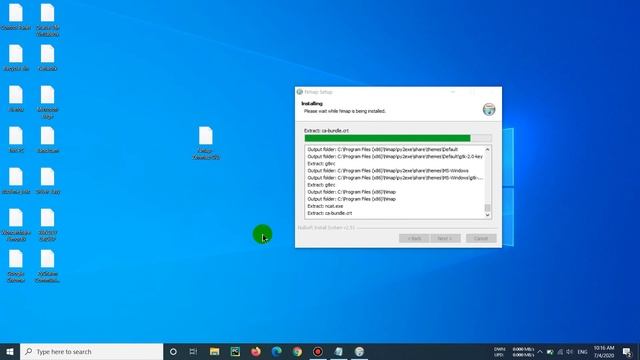
Task: Select the Control Panel desktop icon
Action: point(16,17)
